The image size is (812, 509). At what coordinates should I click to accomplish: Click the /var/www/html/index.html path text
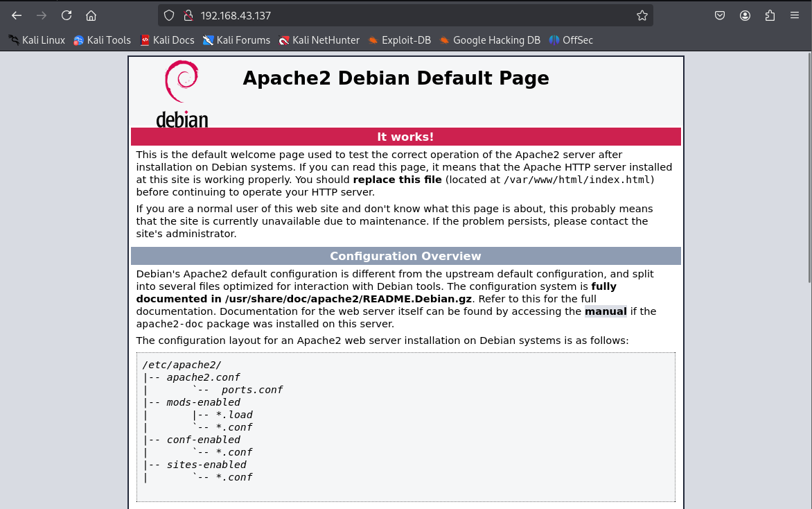click(577, 180)
